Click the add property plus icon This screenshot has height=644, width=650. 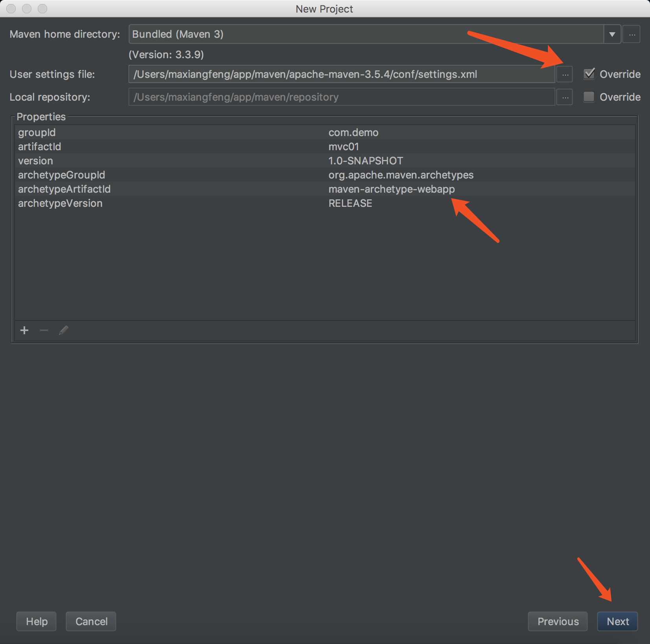click(x=24, y=330)
